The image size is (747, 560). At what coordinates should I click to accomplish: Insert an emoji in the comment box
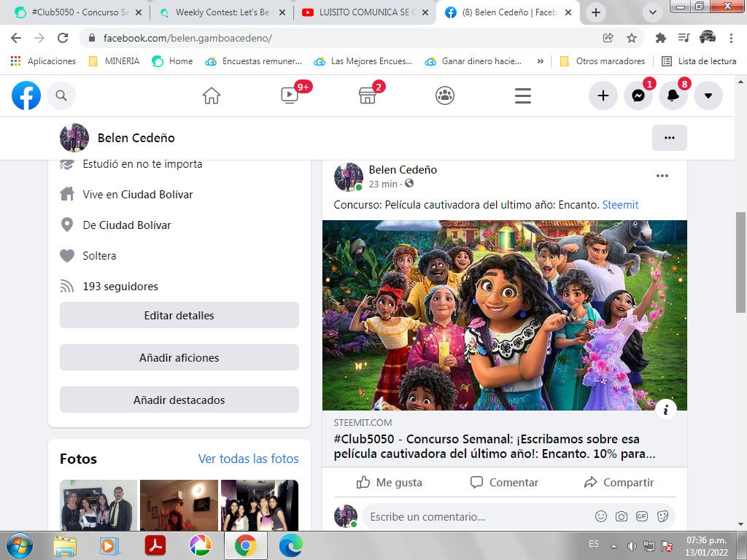[x=601, y=516]
